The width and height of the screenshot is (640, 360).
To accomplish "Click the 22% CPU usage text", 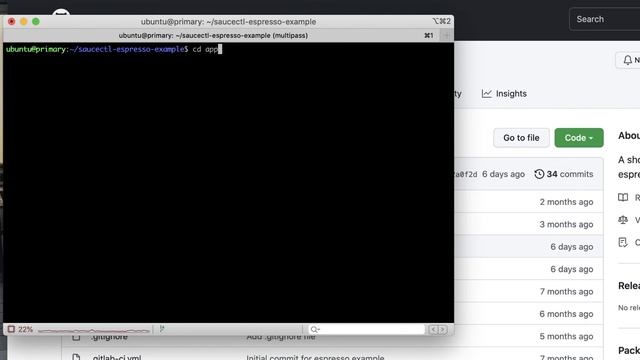I will click(x=25, y=329).
